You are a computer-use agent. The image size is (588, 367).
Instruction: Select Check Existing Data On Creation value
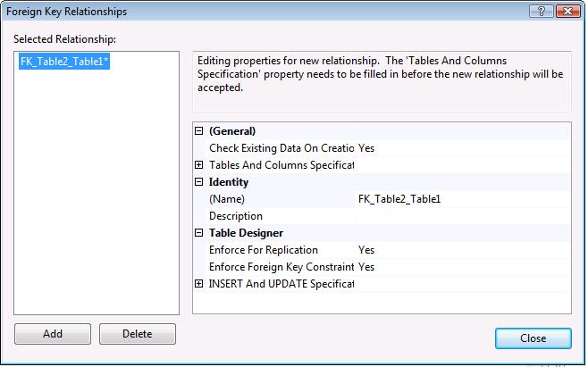coord(461,148)
